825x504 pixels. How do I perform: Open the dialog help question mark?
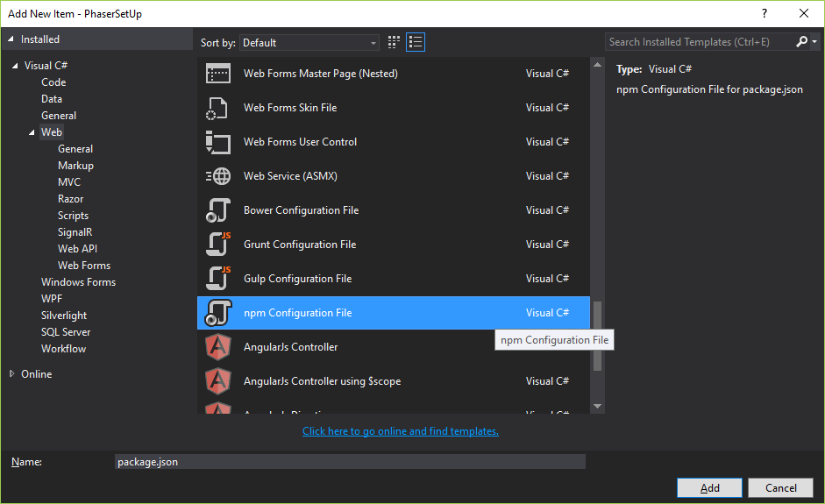click(x=765, y=14)
